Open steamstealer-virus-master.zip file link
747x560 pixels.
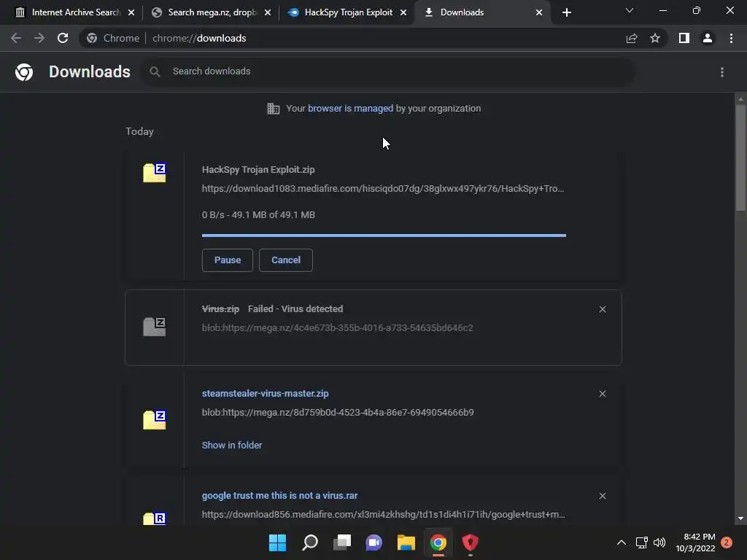pos(265,393)
